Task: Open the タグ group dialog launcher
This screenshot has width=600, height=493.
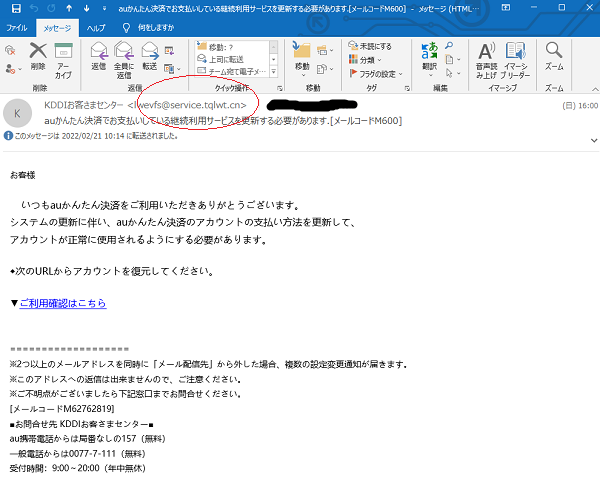Action: pos(407,88)
